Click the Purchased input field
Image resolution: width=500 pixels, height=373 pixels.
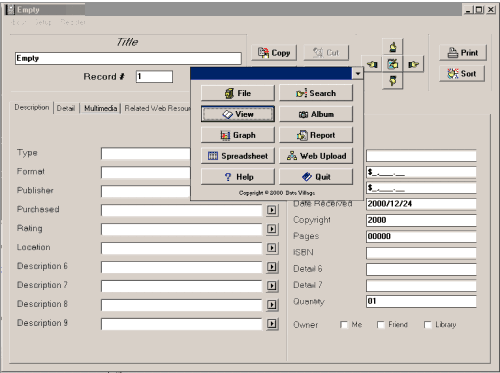tap(182, 210)
